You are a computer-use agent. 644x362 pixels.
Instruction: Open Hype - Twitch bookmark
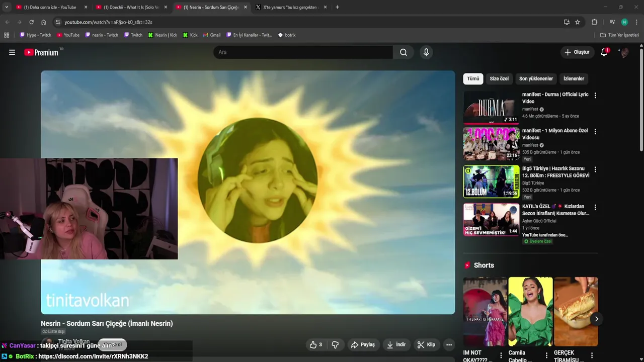coord(35,35)
